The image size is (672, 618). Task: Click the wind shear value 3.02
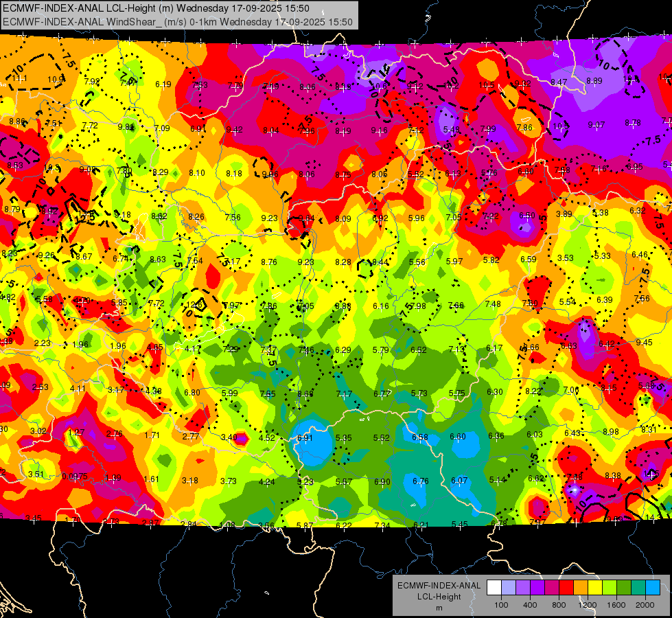point(38,431)
